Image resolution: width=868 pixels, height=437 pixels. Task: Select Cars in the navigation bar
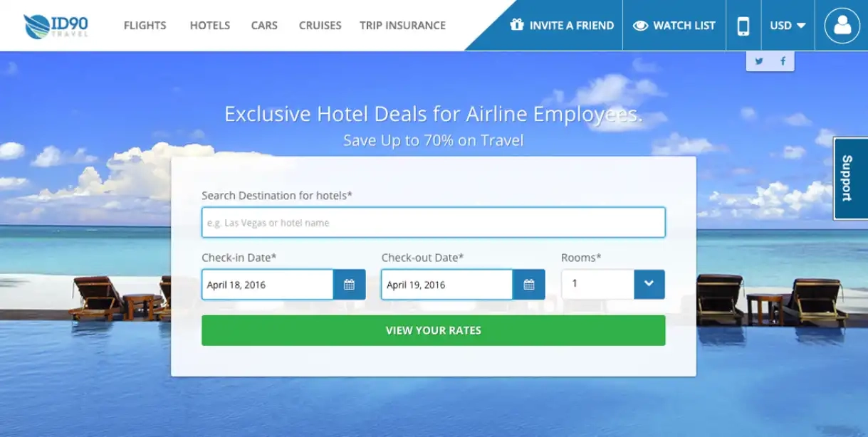(x=264, y=26)
